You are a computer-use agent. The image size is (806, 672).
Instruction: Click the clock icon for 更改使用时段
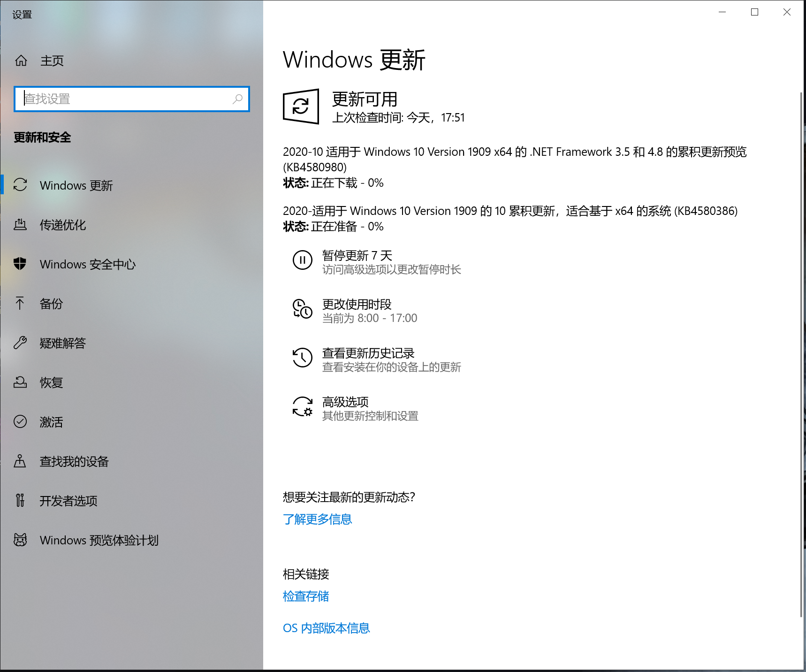303,309
